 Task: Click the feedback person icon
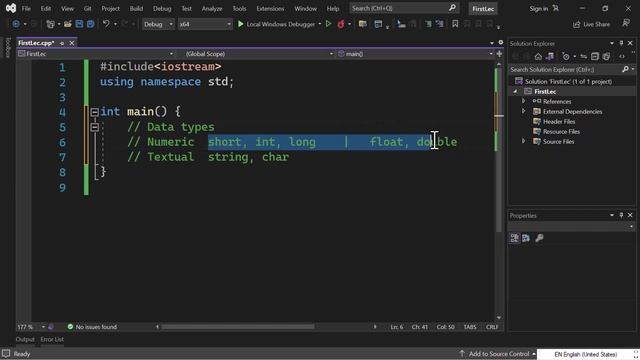point(626,23)
